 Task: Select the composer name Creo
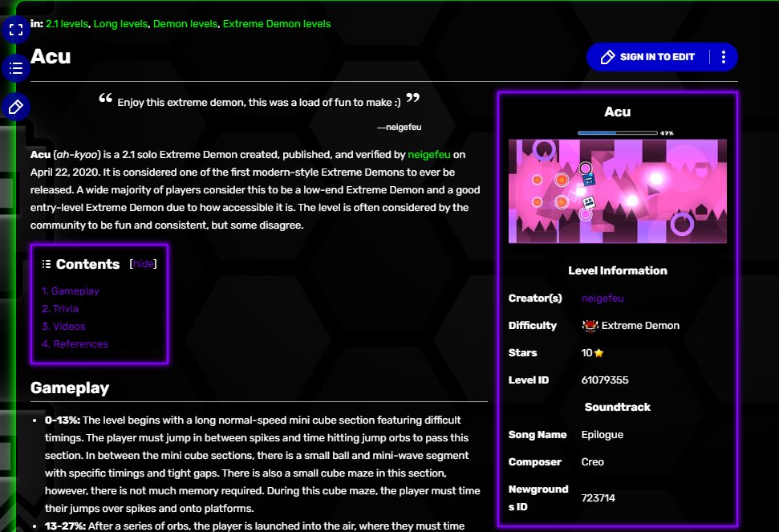(593, 462)
